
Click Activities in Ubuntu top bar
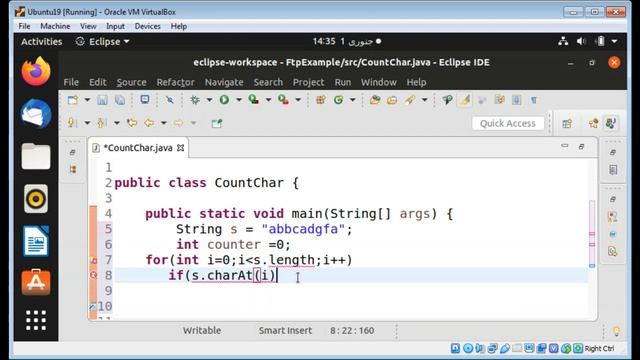(x=42, y=42)
